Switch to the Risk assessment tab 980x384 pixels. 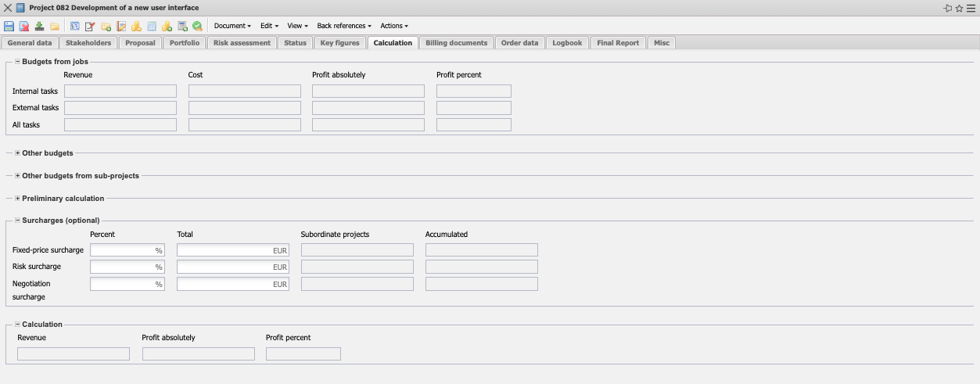tap(242, 43)
